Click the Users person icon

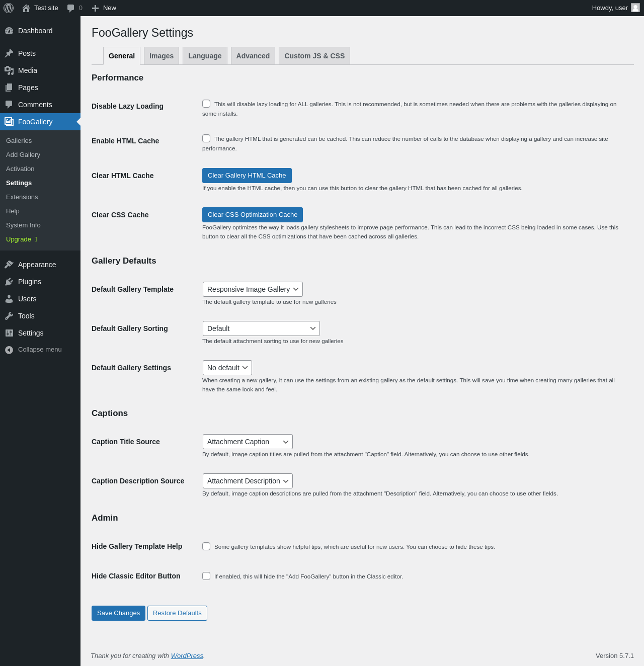tap(9, 299)
